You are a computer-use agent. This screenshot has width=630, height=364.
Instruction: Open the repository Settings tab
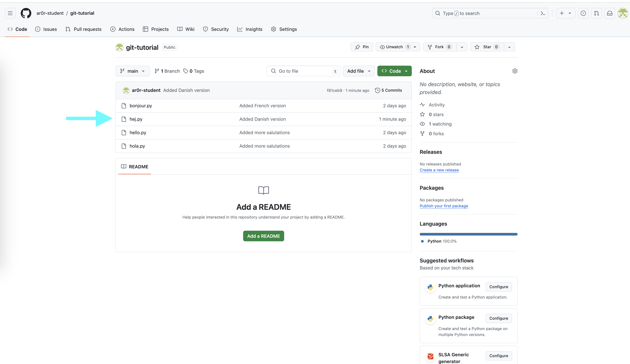pyautogui.click(x=284, y=29)
